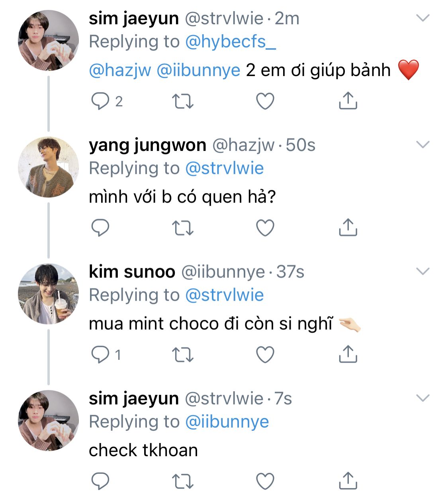Reply to yang jungwon's tweet
Screen dimensions: 448x502
[x=100, y=228]
